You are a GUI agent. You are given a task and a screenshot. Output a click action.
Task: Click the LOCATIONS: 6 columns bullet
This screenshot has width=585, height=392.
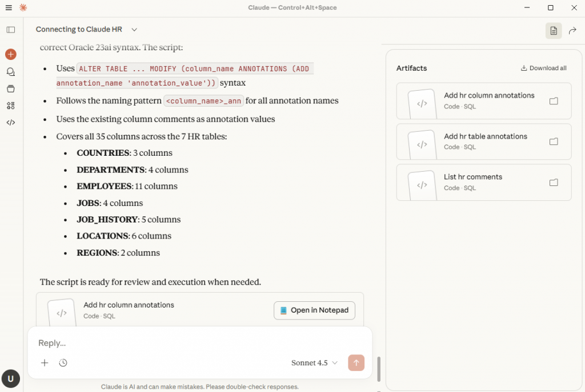(124, 236)
